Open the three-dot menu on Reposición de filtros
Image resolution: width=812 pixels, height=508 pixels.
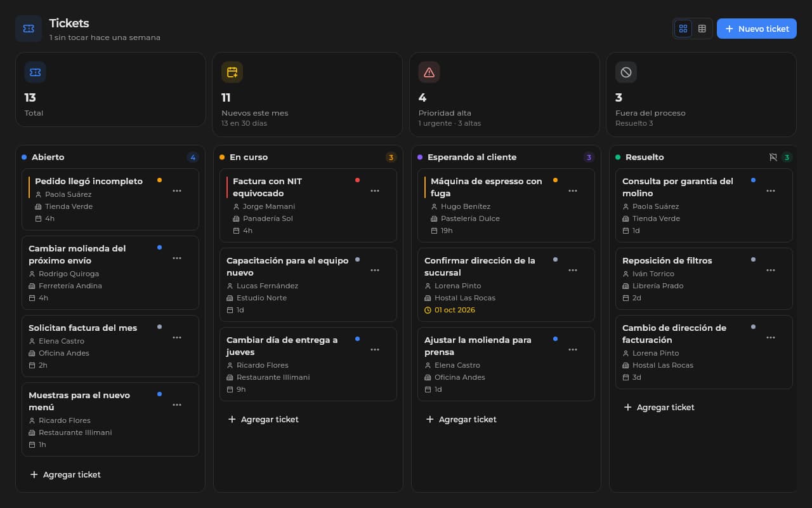pyautogui.click(x=771, y=270)
